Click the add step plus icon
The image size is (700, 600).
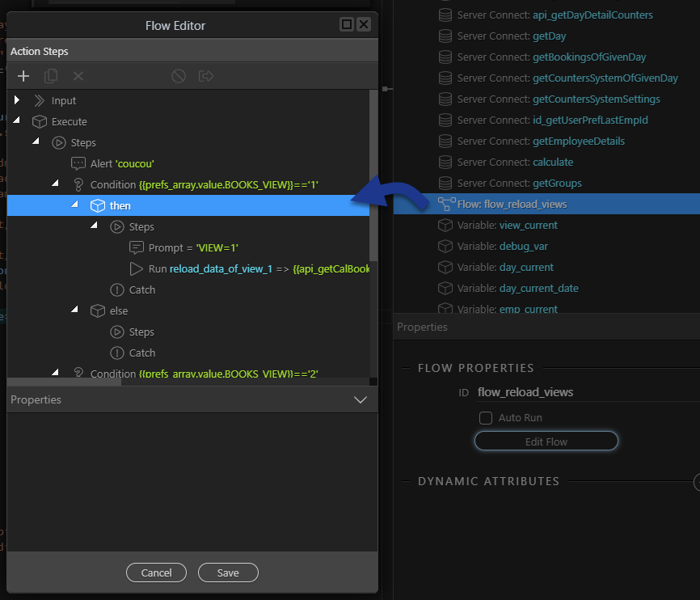(23, 76)
